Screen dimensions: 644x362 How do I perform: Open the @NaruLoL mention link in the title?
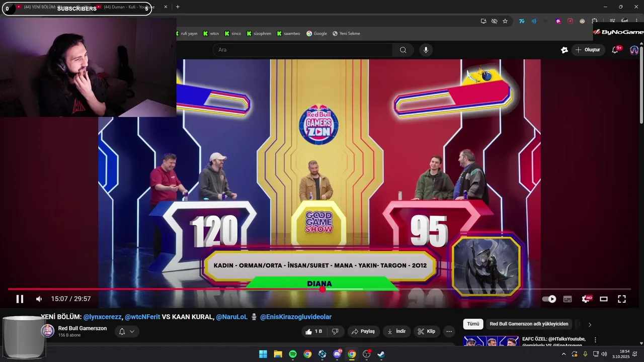[232, 317]
